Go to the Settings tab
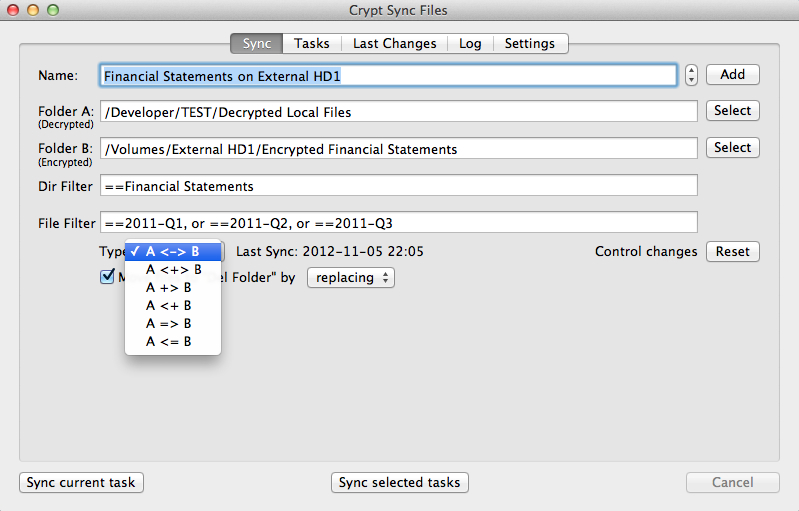799x511 pixels. tap(529, 43)
